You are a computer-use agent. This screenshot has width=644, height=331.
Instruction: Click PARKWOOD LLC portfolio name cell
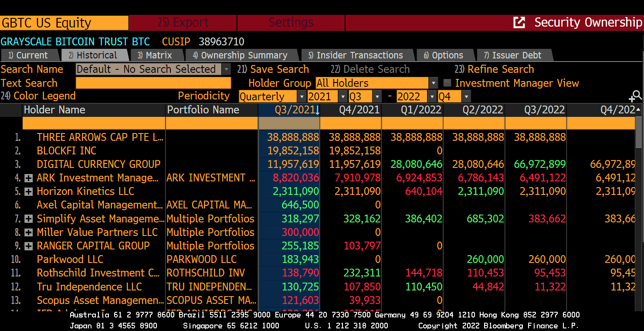pos(201,259)
